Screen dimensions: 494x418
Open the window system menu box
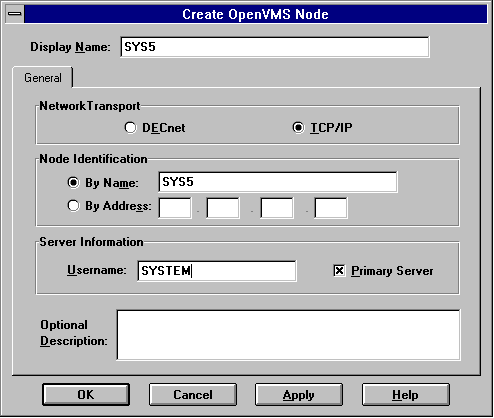click(x=15, y=14)
